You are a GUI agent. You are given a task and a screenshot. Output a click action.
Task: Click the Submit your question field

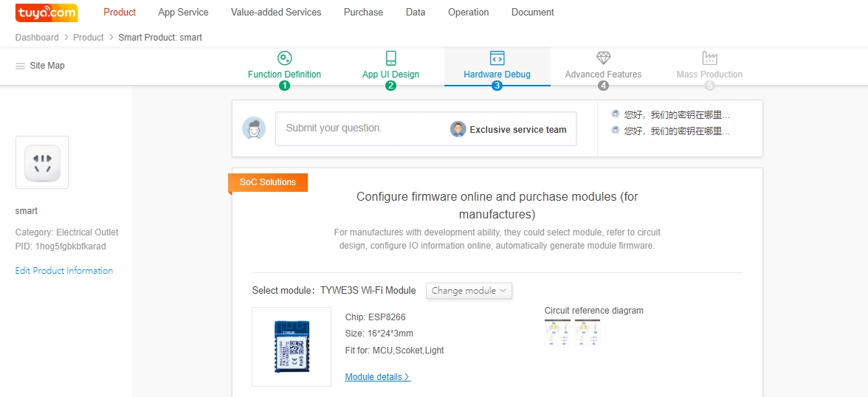427,129
